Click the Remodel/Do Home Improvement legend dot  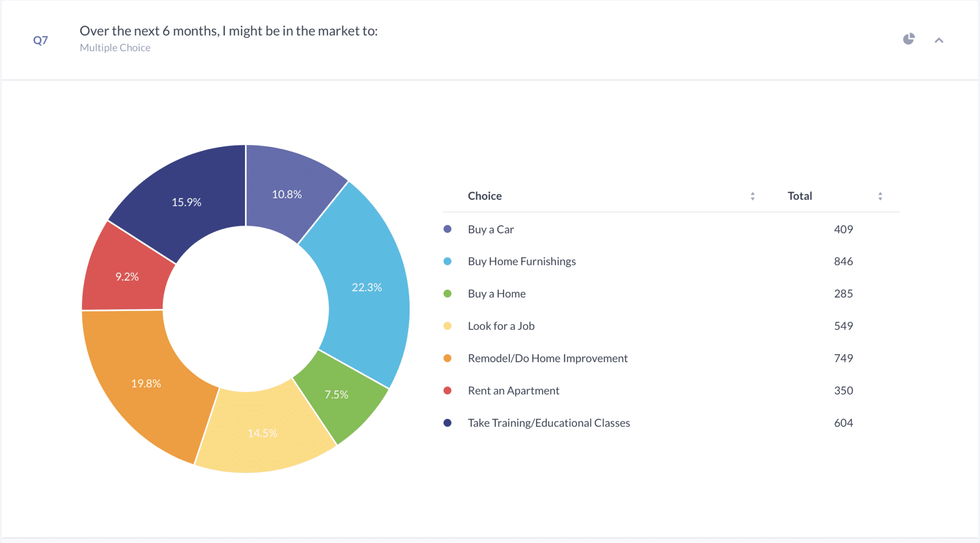(x=447, y=358)
